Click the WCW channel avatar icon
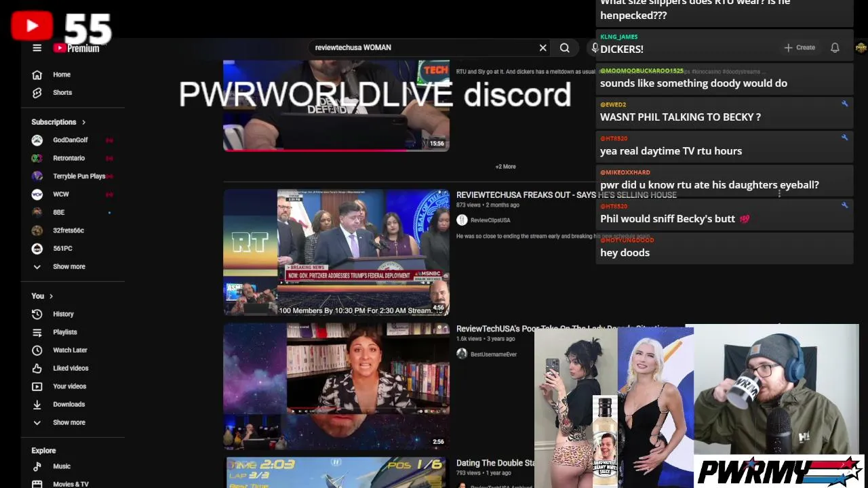The image size is (868, 488). point(37,194)
